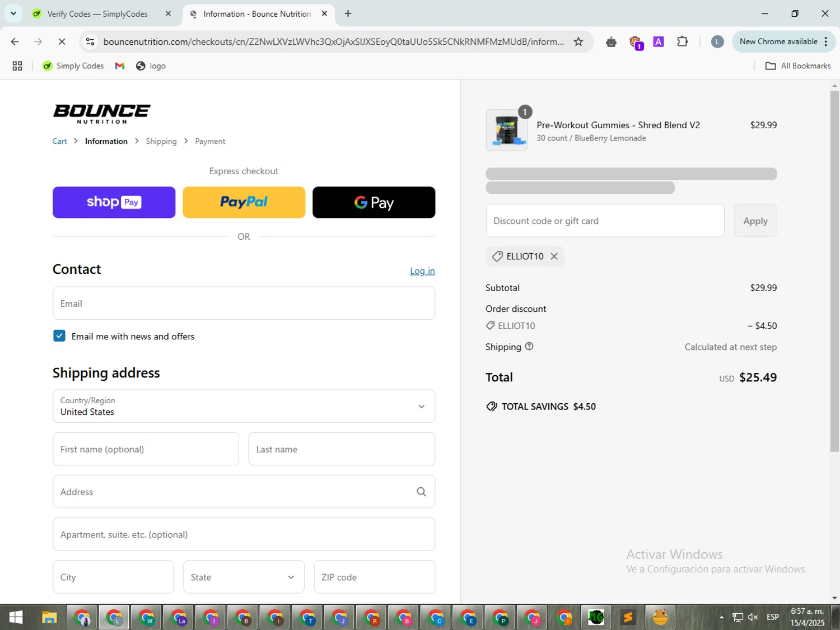
Task: Click the volume muted tray icon
Action: pyautogui.click(x=753, y=617)
